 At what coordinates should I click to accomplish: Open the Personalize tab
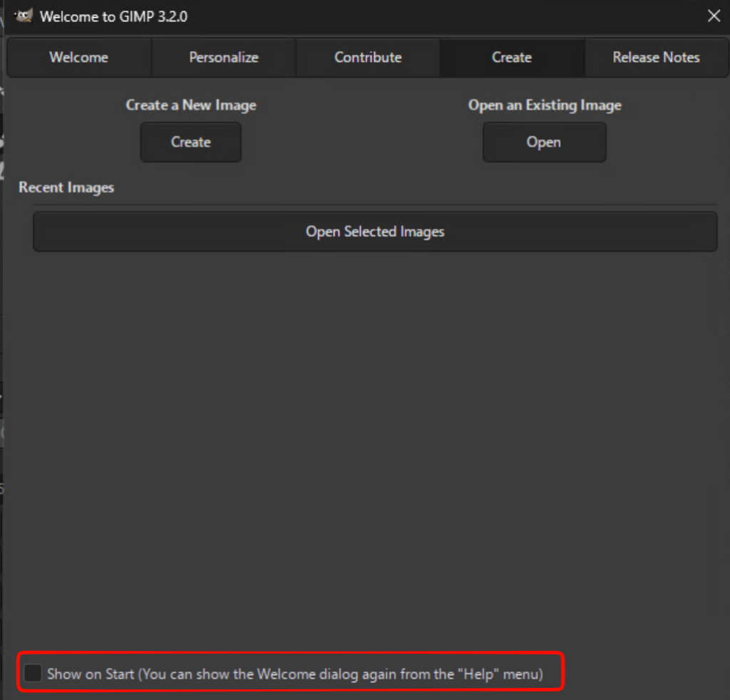click(x=223, y=57)
